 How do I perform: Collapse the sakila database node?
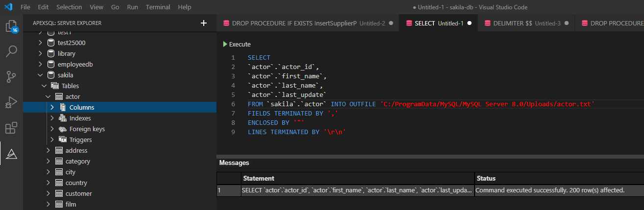[x=40, y=75]
